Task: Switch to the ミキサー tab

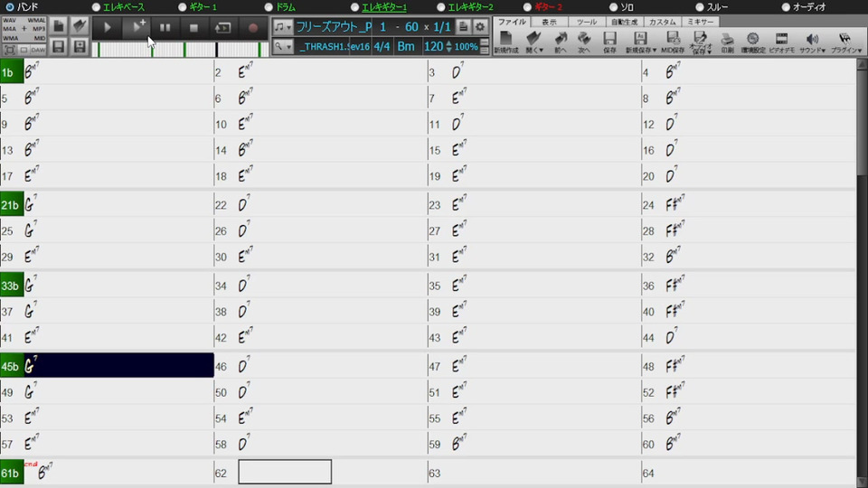Action: coord(700,22)
